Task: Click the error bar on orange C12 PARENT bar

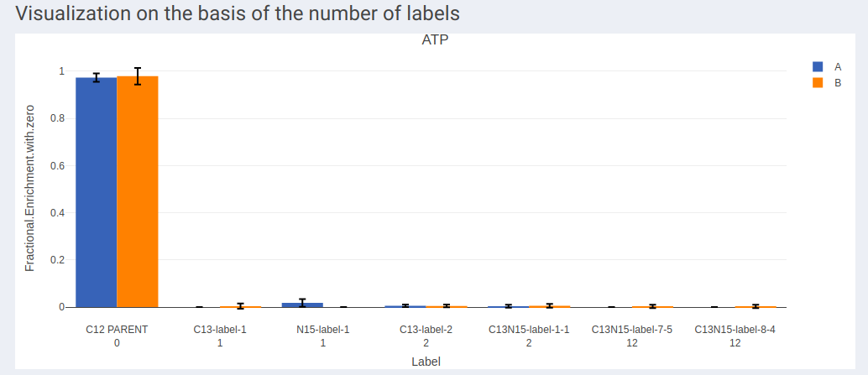Action: (138, 76)
